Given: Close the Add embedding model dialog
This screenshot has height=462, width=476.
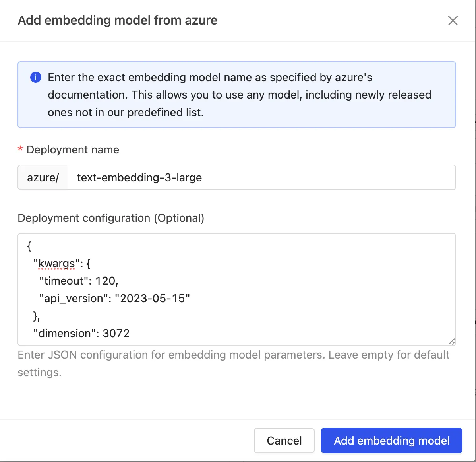Looking at the screenshot, I should tap(453, 21).
